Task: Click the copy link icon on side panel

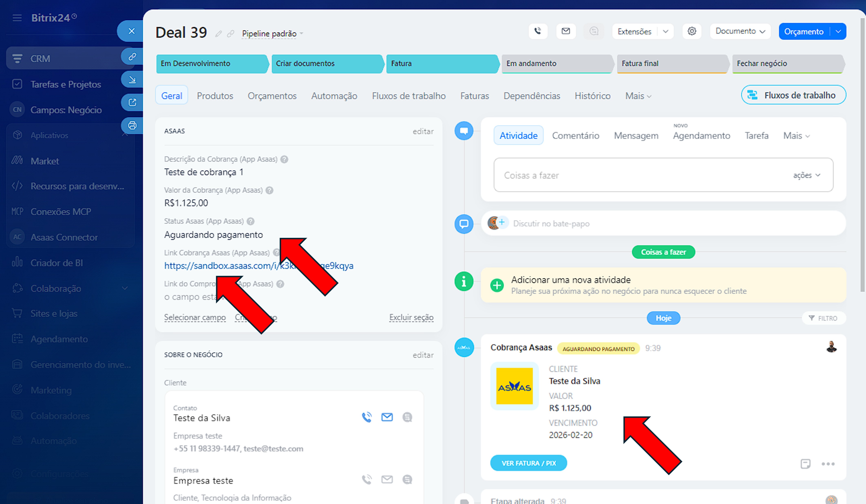Action: click(x=132, y=56)
